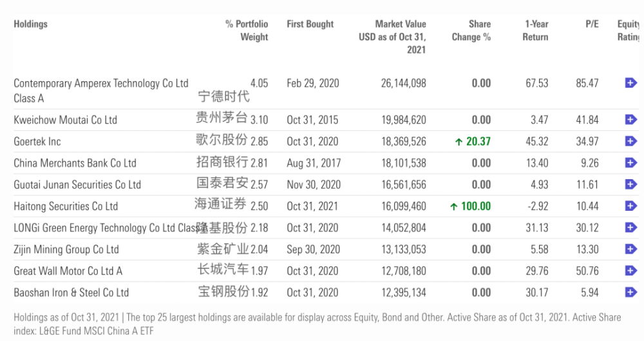Click P/E value 5.94
The height and width of the screenshot is (341, 644).
click(590, 293)
